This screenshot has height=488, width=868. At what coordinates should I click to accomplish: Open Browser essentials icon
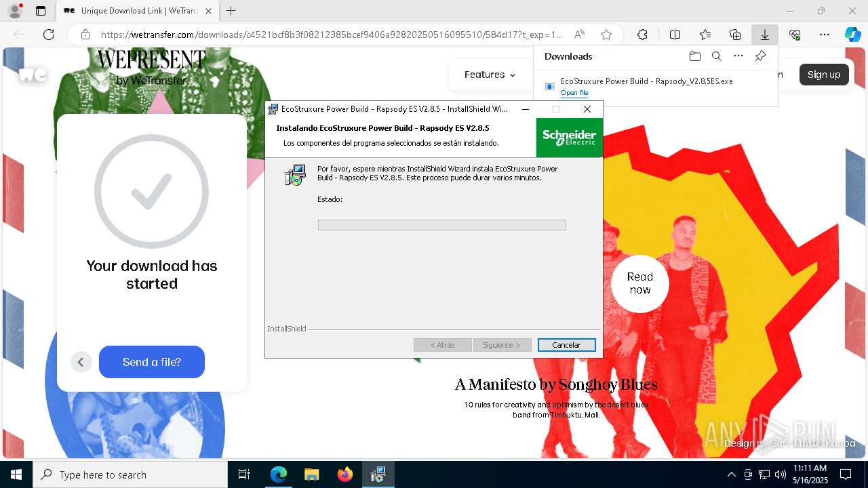(x=795, y=35)
